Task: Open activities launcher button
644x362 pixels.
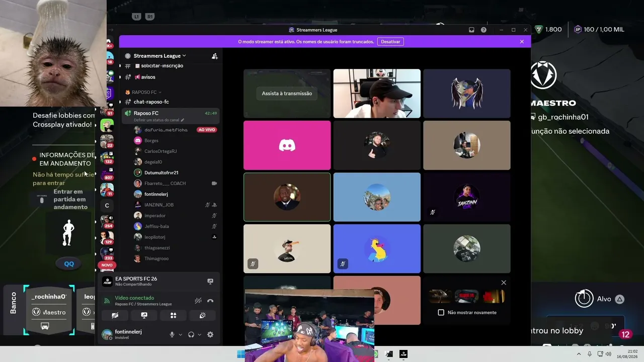Action: 173,315
